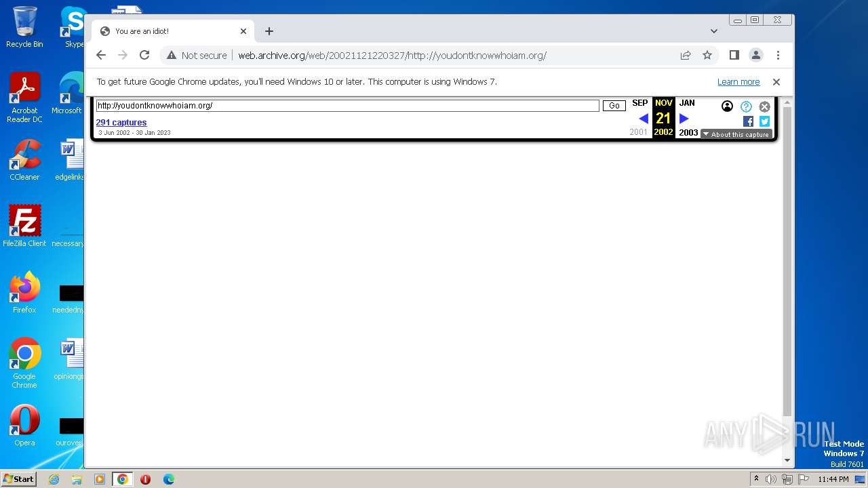Open Opera from the taskbar

coord(145,479)
